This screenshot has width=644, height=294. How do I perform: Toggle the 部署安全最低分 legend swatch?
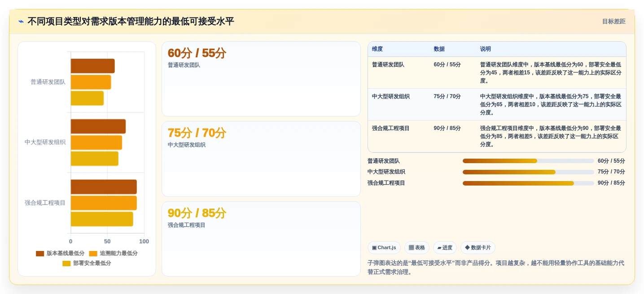click(66, 264)
